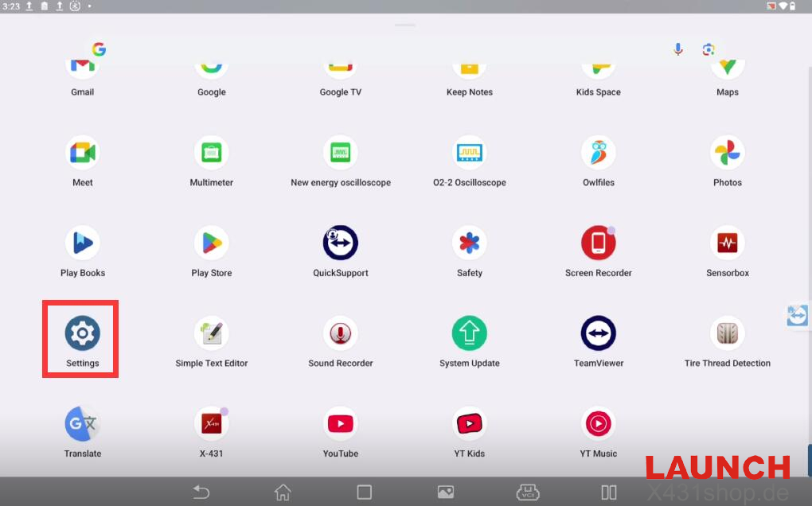Open the Sensorbox app
The height and width of the screenshot is (506, 812).
coord(727,243)
